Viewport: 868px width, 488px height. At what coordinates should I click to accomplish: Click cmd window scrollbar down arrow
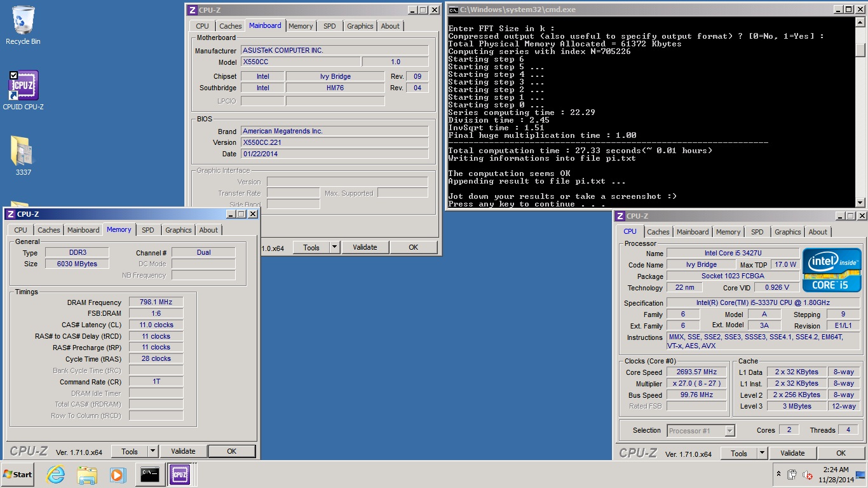click(x=860, y=203)
